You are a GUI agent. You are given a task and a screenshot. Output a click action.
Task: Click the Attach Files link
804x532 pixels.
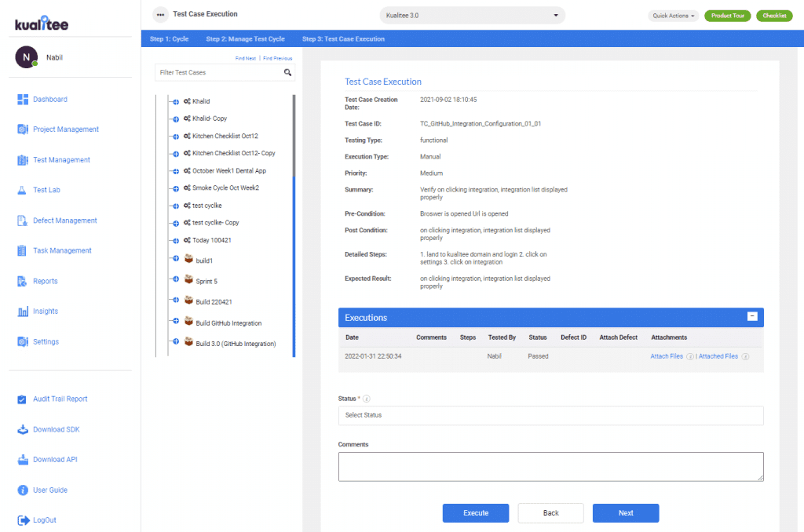667,356
